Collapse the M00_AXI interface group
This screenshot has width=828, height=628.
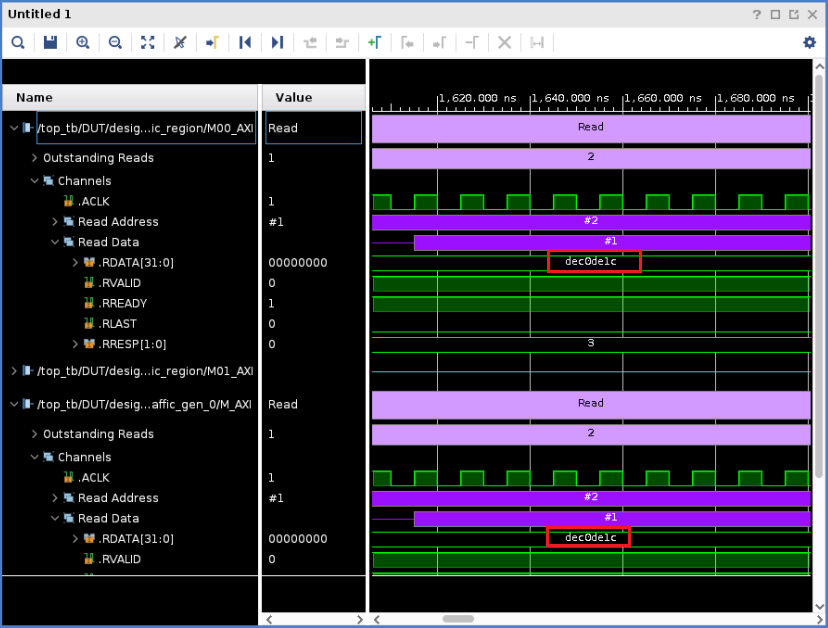(x=14, y=128)
